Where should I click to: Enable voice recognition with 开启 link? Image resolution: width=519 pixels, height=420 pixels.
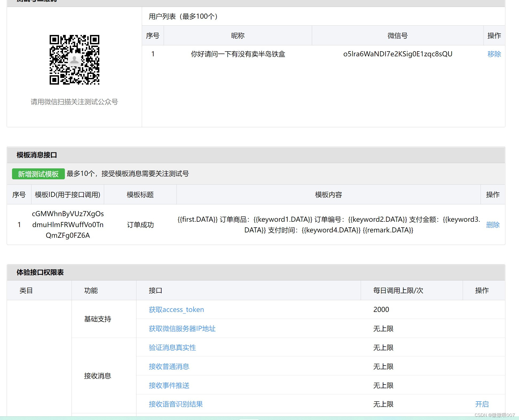[482, 404]
